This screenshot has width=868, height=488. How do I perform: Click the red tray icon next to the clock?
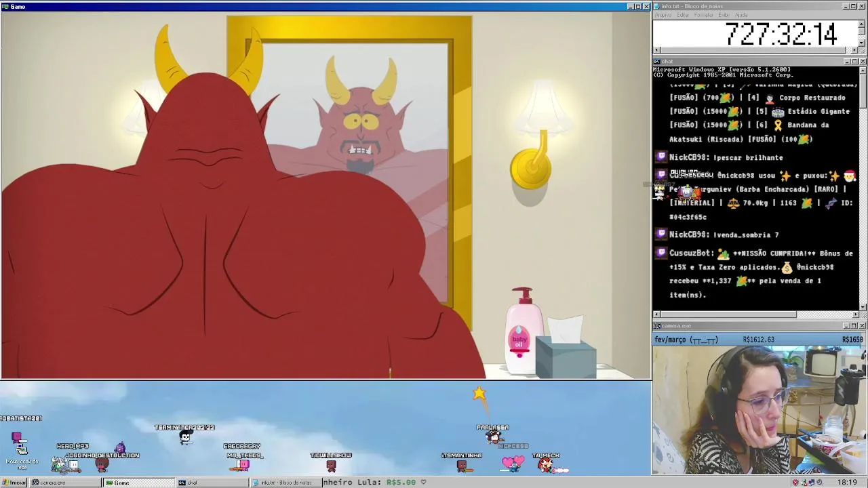coord(795,483)
